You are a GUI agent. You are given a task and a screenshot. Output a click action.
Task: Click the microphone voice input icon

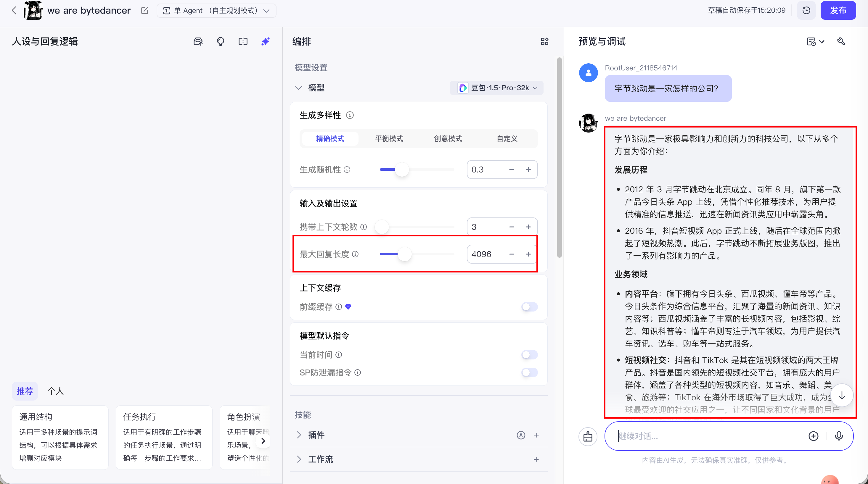coord(839,436)
